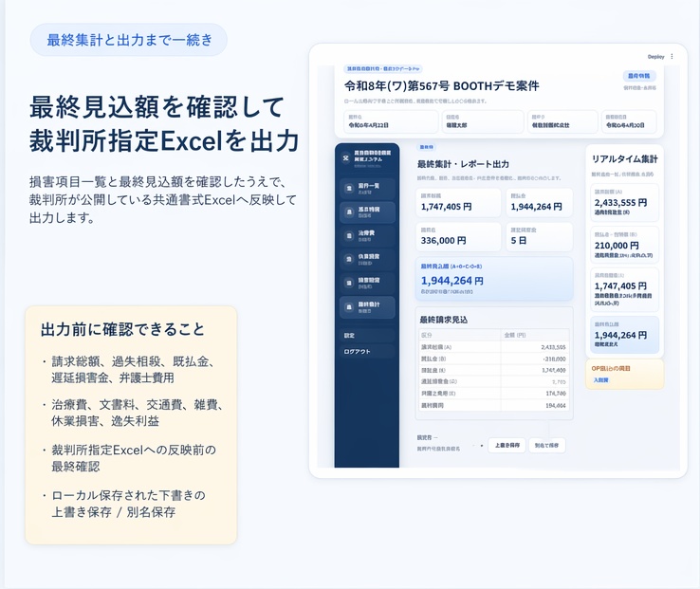Go to the 治療費 section in the sidebar

[367, 236]
